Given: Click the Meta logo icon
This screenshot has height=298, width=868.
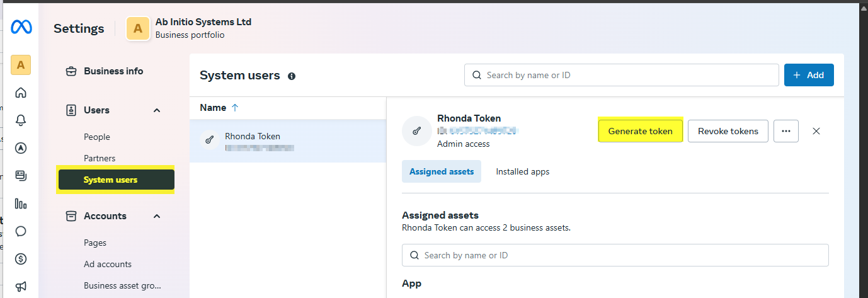Looking at the screenshot, I should [21, 28].
